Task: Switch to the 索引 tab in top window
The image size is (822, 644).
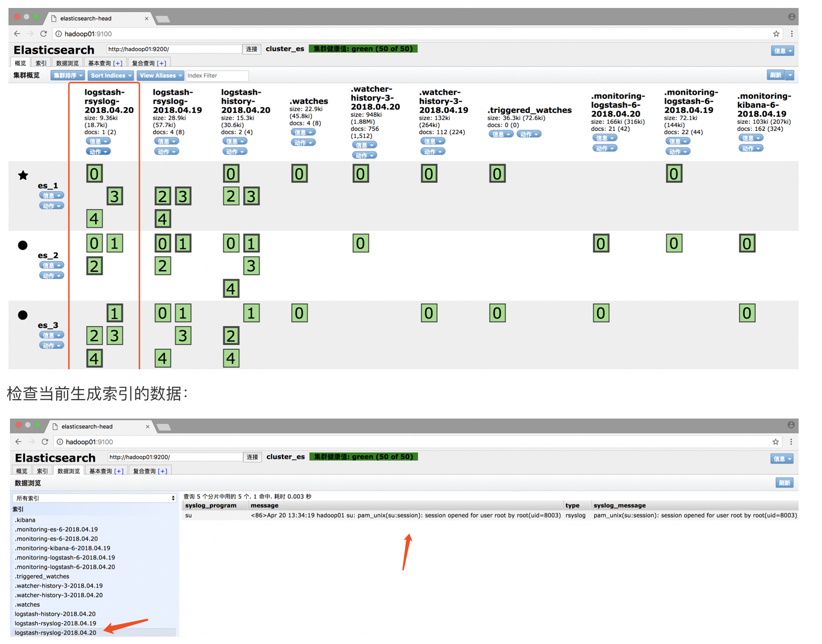Action: point(41,63)
